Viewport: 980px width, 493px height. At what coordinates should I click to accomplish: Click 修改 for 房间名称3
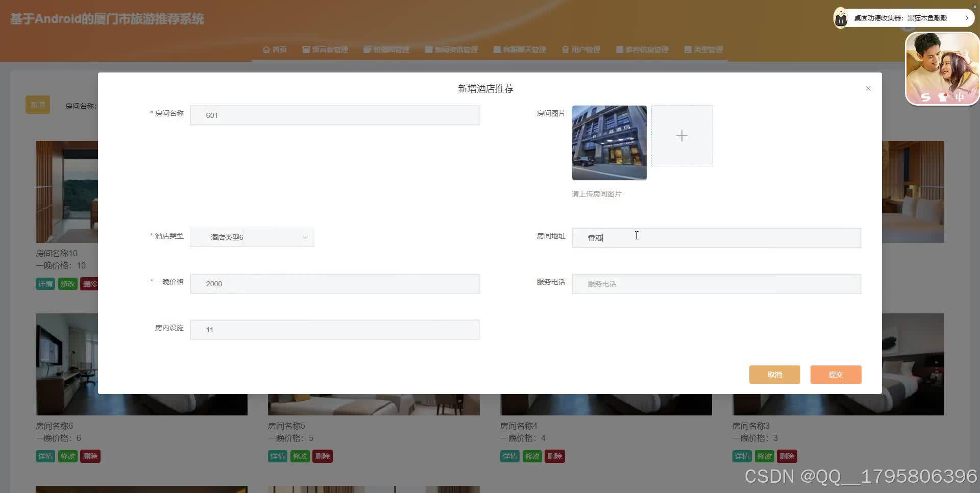765,456
